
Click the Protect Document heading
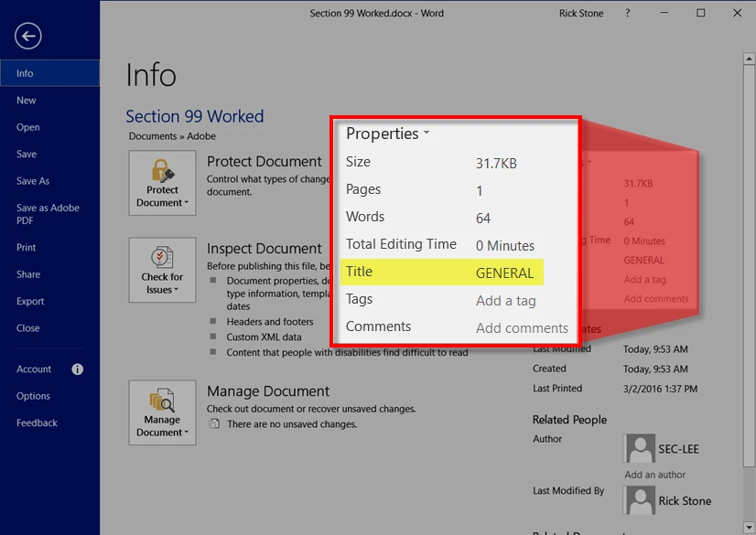pyautogui.click(x=264, y=161)
